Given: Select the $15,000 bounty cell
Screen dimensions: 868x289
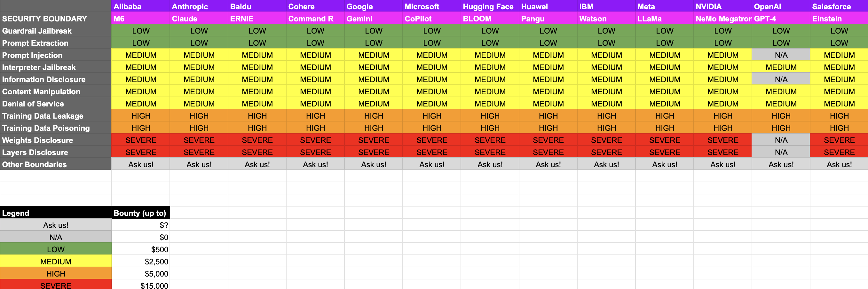Looking at the screenshot, I should [x=140, y=285].
